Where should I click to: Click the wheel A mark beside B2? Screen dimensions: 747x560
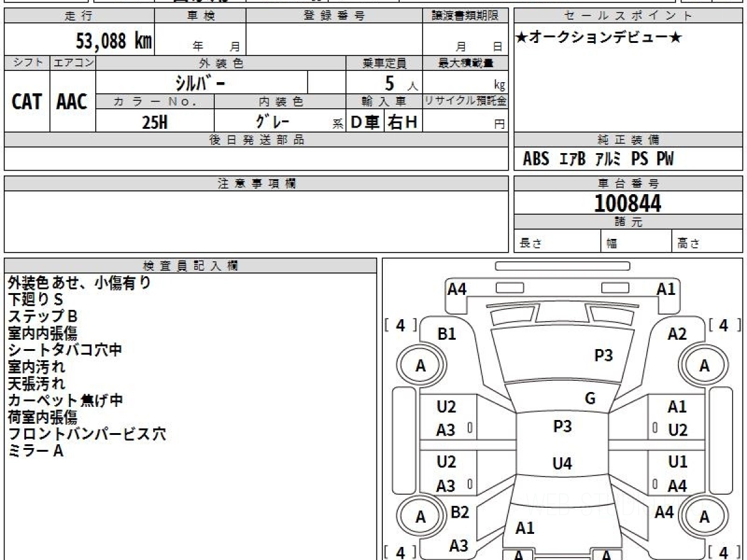tap(421, 516)
